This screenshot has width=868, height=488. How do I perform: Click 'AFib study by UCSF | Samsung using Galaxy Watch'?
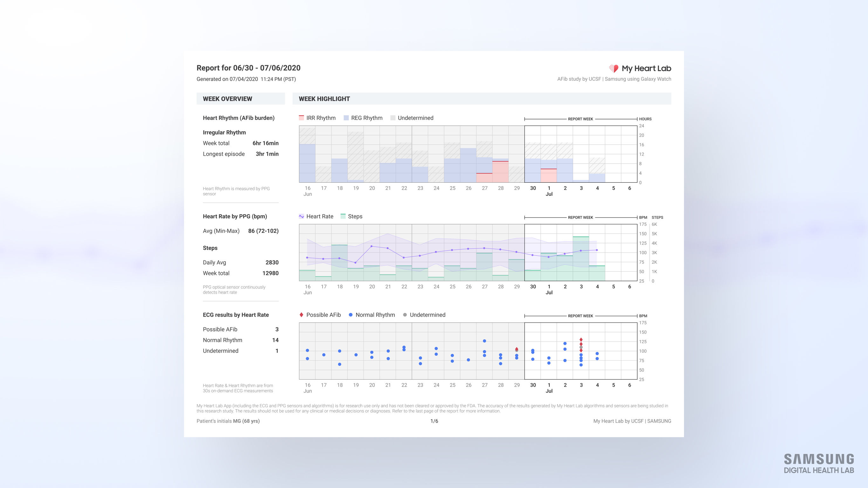pyautogui.click(x=614, y=79)
